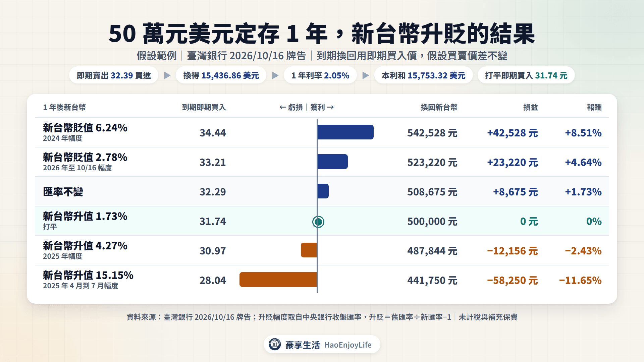Click the amount 500,000 元
The image size is (644, 362).
432,222
